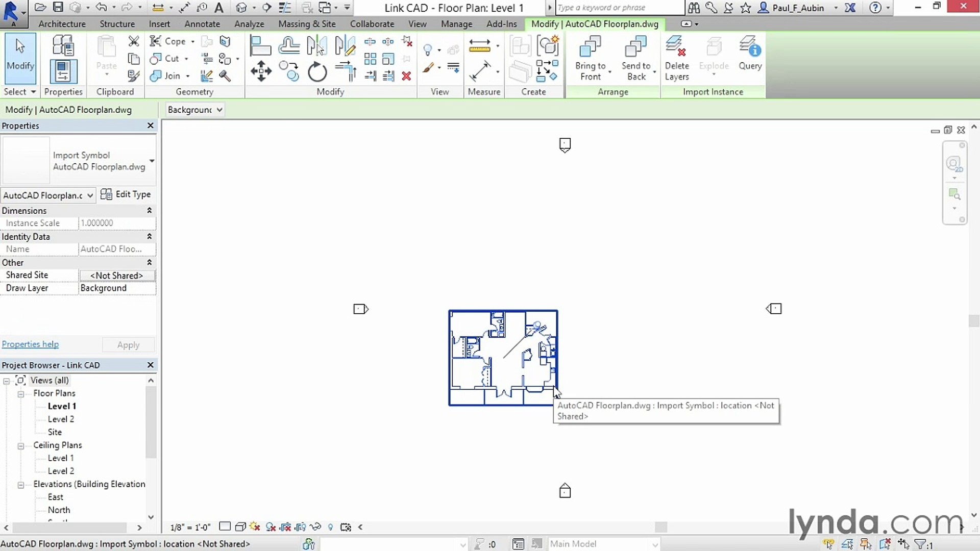Click the Move tool icon
The width and height of the screenshot is (980, 551).
coord(261,71)
